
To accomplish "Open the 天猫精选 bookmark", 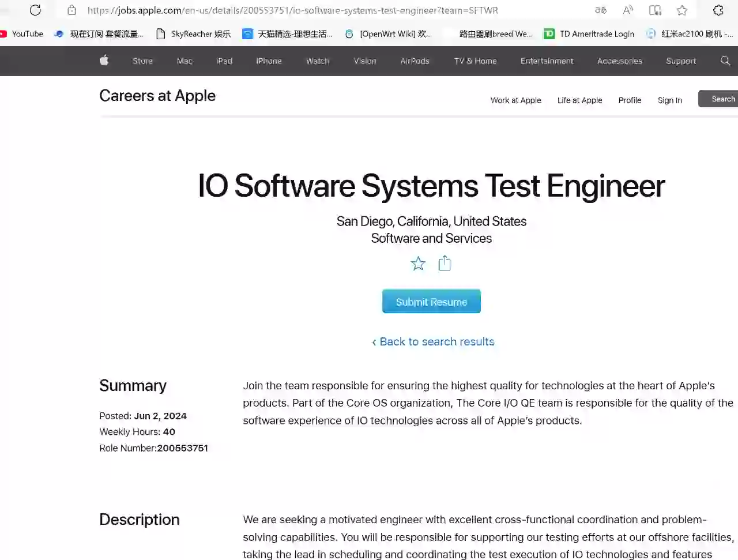I will [288, 34].
